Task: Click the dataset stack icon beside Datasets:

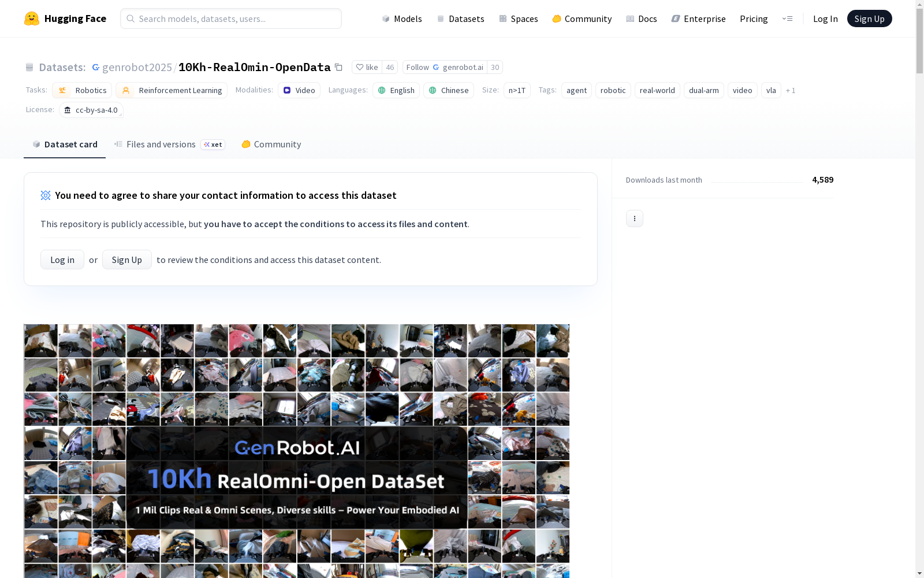Action: (x=29, y=67)
